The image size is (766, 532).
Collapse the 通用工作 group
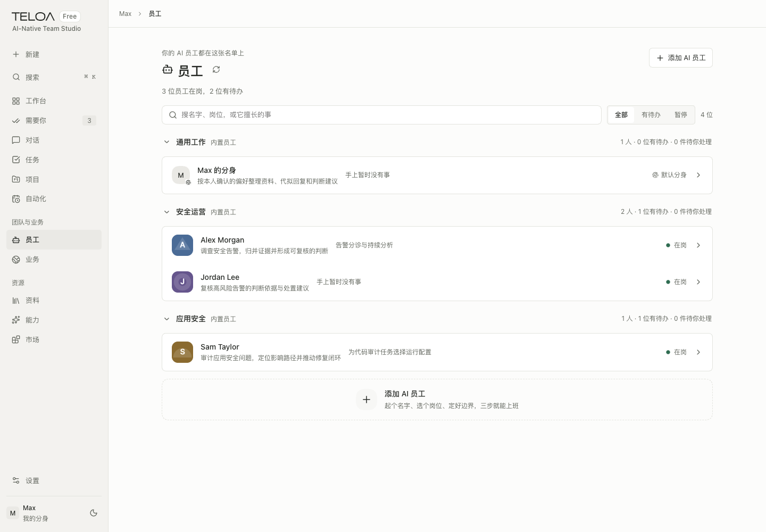coord(166,142)
